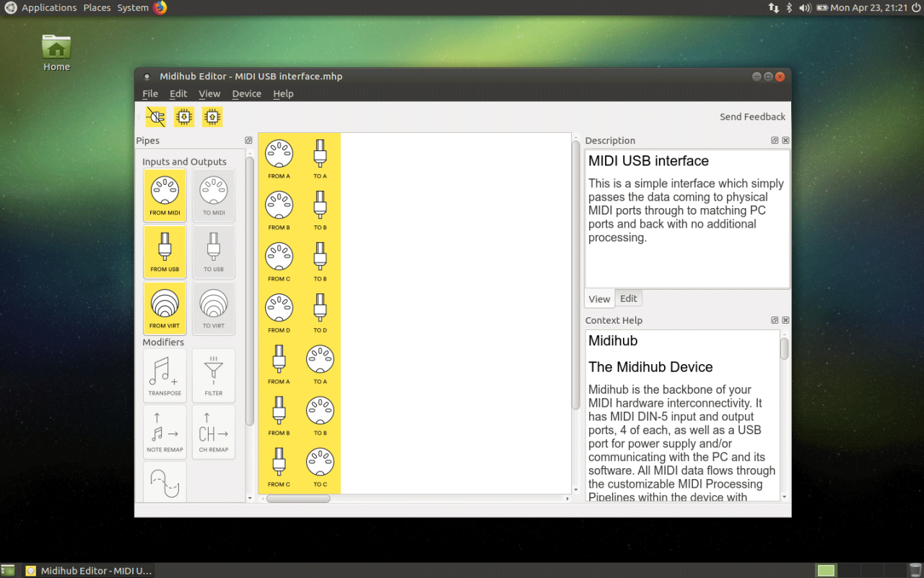924x578 pixels.
Task: Open the Device menu
Action: point(246,94)
